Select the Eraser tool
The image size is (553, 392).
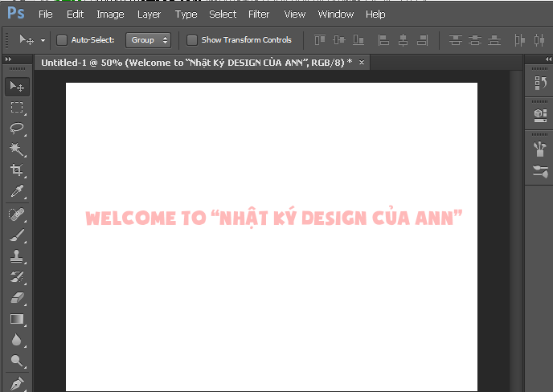tap(17, 298)
